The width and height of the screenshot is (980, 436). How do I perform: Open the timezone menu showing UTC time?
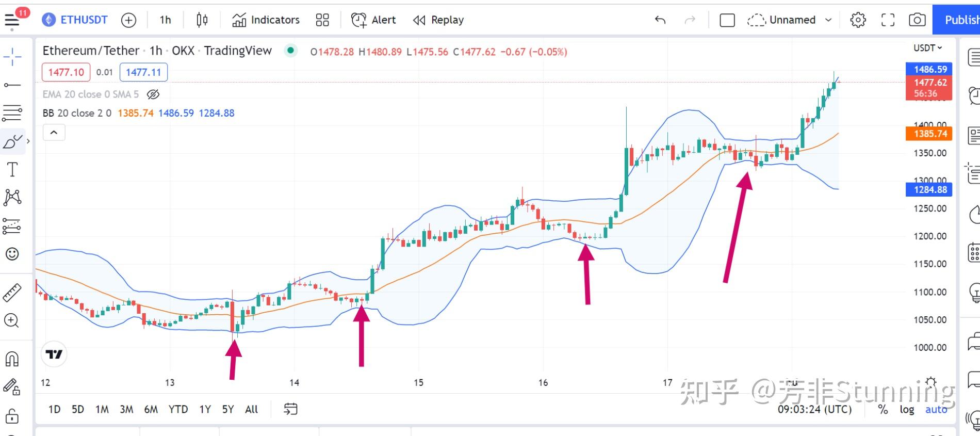[815, 409]
